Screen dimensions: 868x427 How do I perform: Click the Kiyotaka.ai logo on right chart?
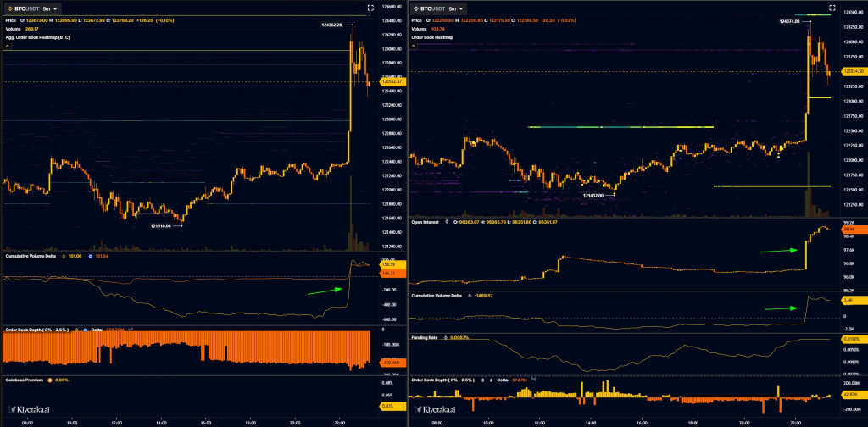434,408
